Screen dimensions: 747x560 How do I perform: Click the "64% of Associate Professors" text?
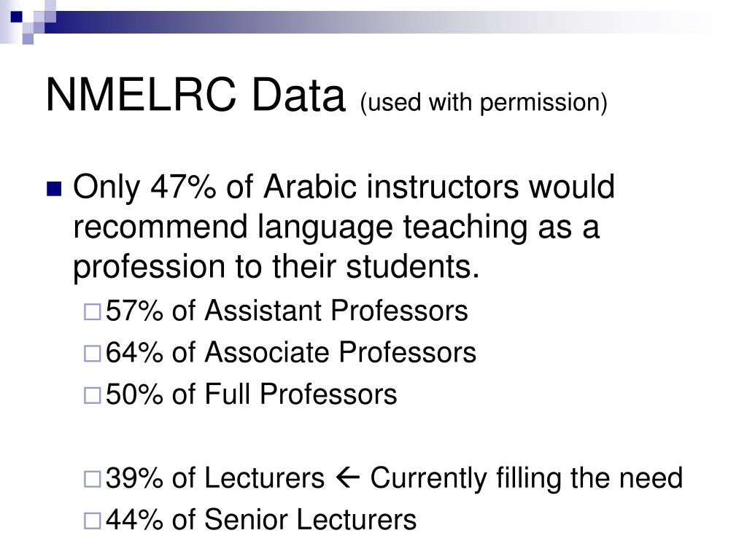coord(291,352)
